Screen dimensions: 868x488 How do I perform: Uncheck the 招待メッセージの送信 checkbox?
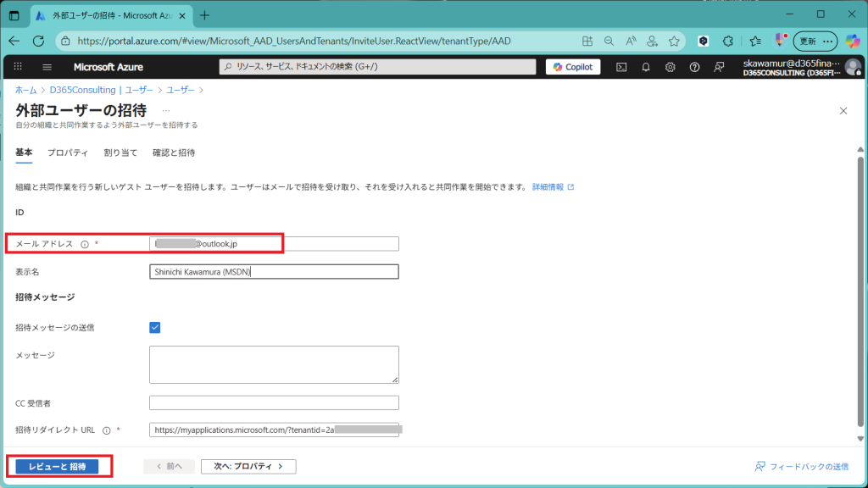(155, 328)
